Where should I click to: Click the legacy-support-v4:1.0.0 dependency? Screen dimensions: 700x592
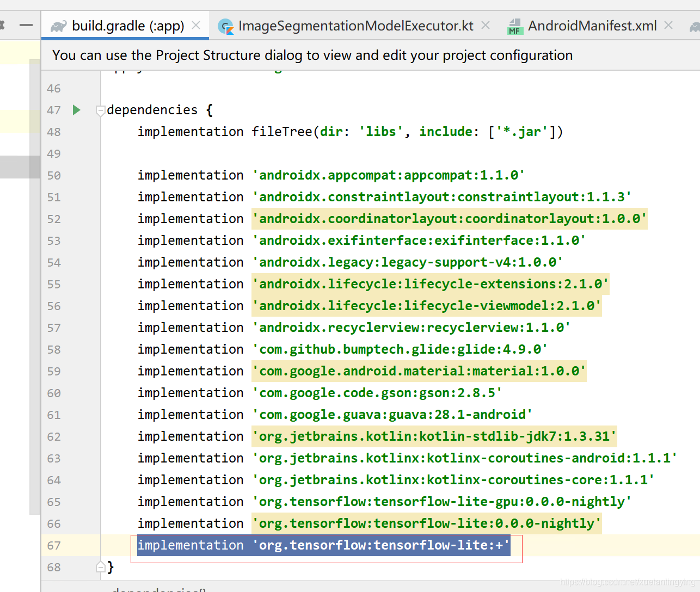click(407, 262)
